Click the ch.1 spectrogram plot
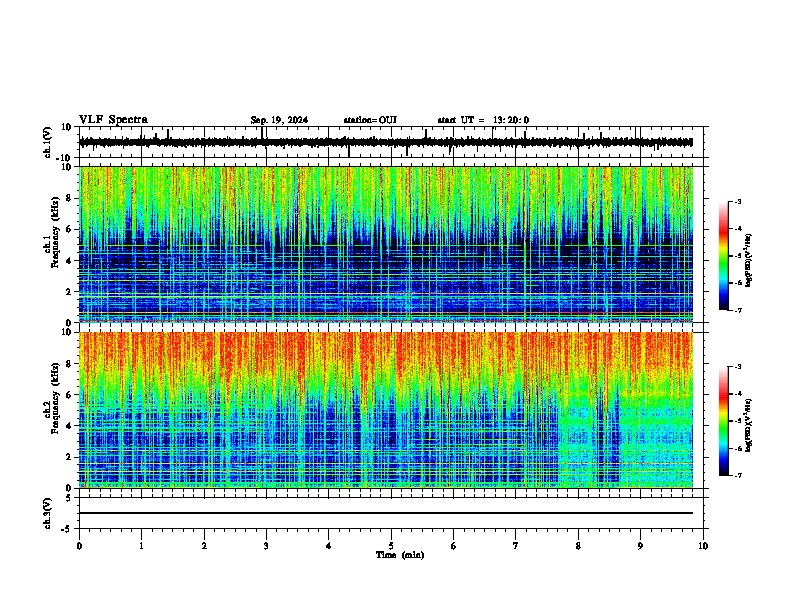Image resolution: width=792 pixels, height=612 pixels. click(x=386, y=244)
